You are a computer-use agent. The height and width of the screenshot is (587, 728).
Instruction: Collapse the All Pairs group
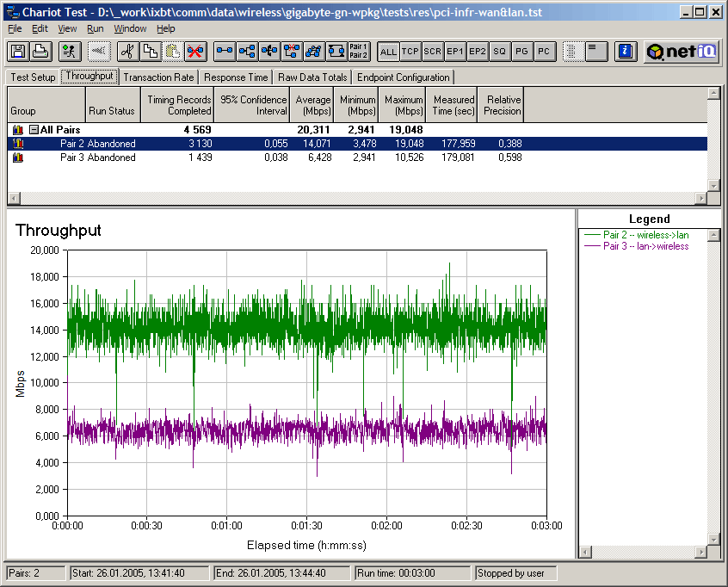coord(34,130)
